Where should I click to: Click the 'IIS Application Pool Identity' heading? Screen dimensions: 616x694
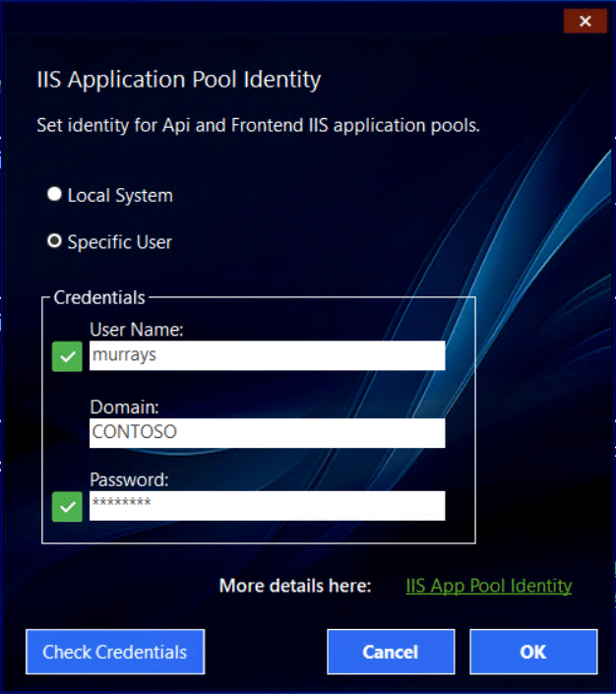click(178, 79)
